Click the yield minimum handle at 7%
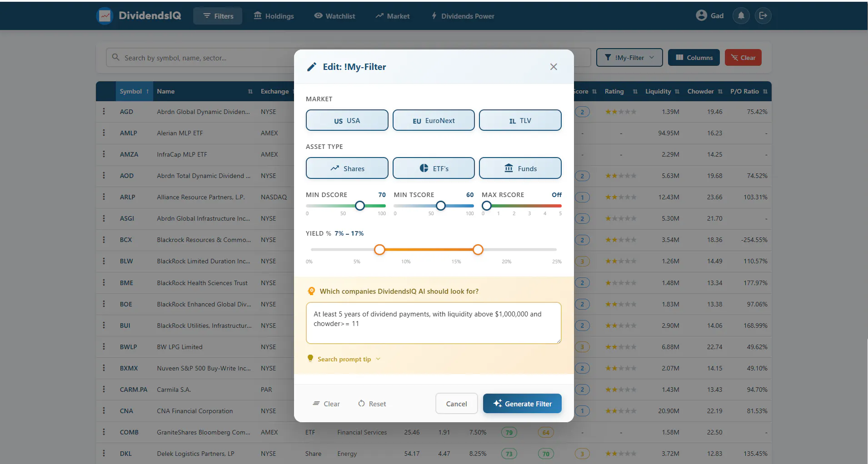 pos(379,249)
